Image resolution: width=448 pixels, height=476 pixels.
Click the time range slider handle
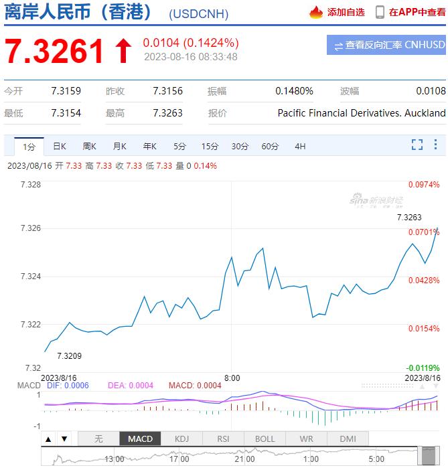(x=429, y=456)
